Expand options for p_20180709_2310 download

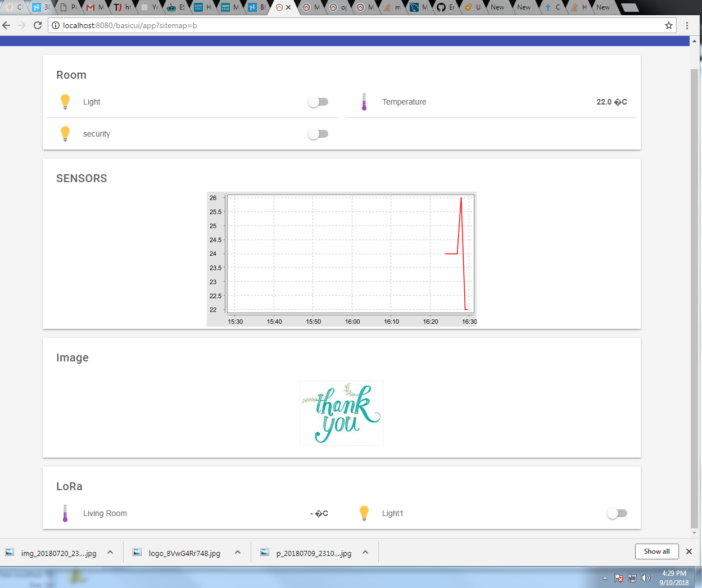pos(365,553)
